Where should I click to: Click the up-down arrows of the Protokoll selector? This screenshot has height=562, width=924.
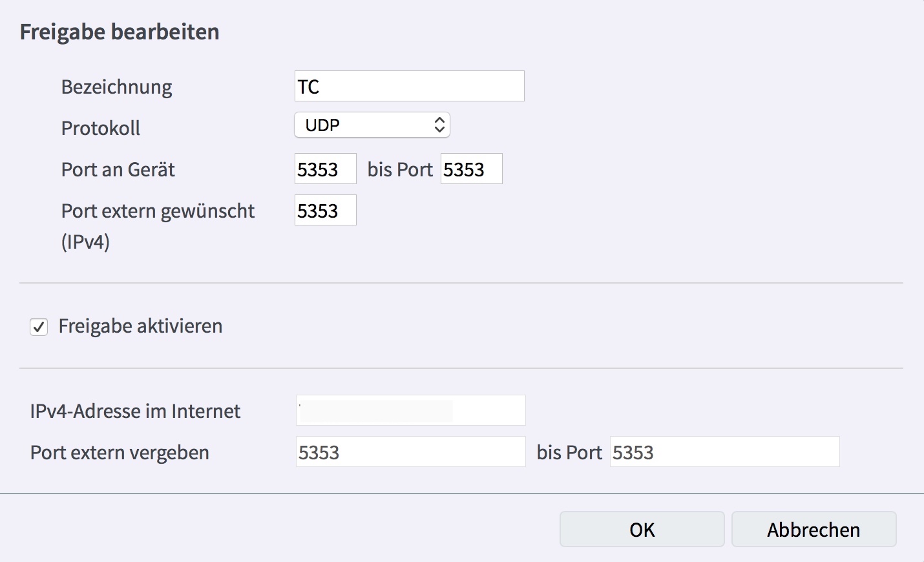[x=439, y=125]
